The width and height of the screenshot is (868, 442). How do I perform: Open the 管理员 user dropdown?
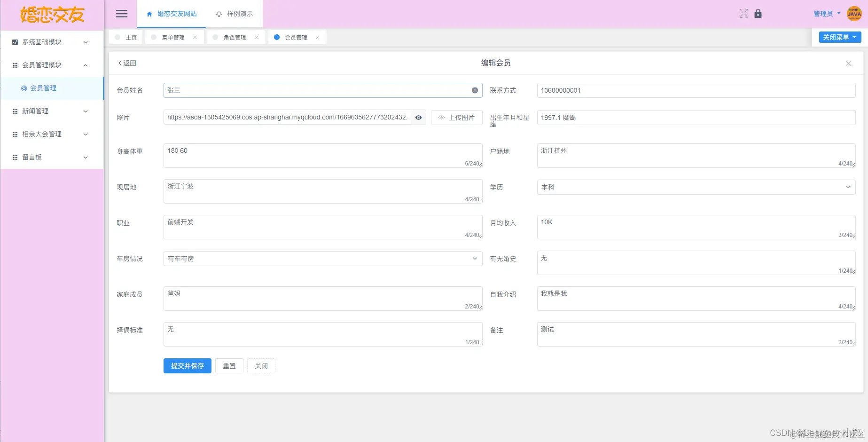827,14
